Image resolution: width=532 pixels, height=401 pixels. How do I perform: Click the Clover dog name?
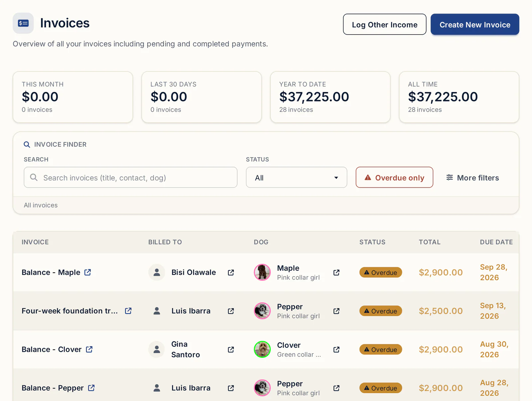pos(289,345)
